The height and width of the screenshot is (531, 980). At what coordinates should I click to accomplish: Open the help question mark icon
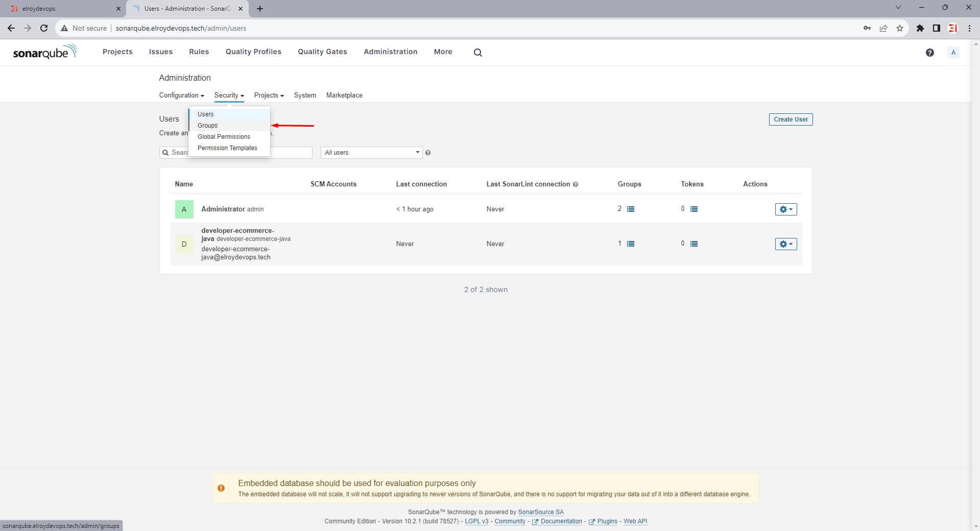coord(930,53)
